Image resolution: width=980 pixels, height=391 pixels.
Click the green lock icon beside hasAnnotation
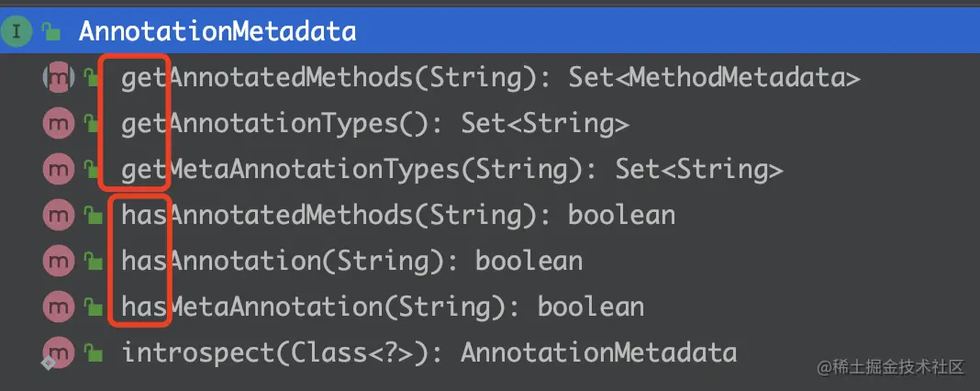coord(92,261)
